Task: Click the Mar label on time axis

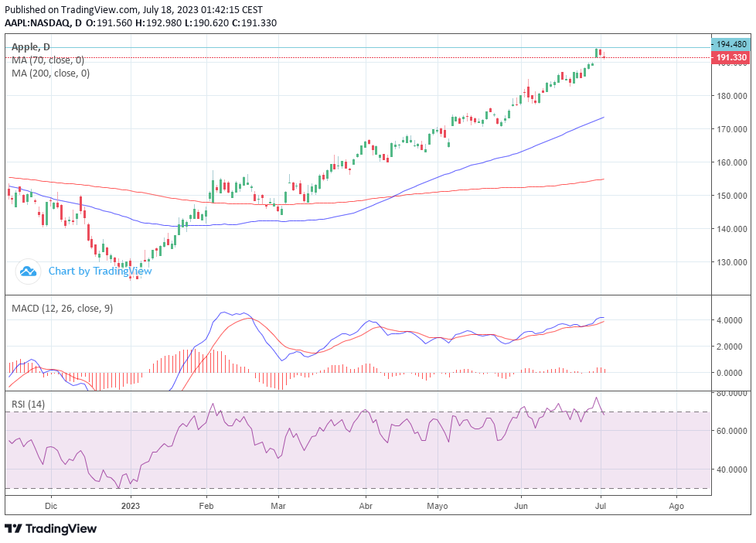Action: pos(278,506)
